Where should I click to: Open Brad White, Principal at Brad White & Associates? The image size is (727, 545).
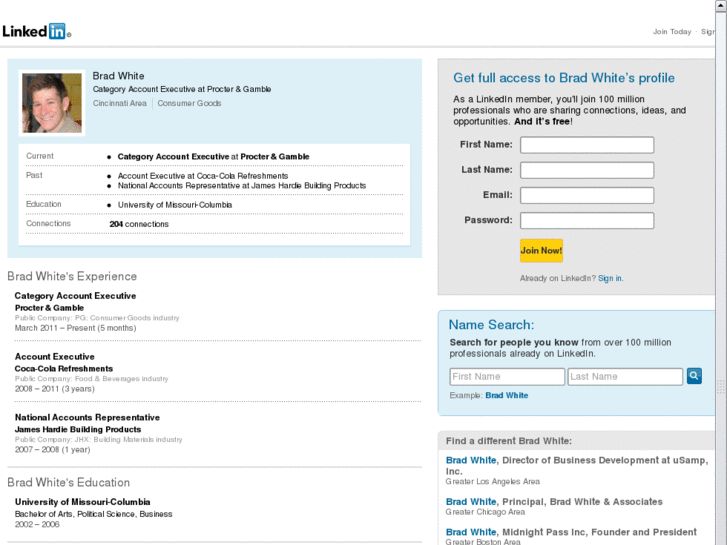(x=471, y=502)
